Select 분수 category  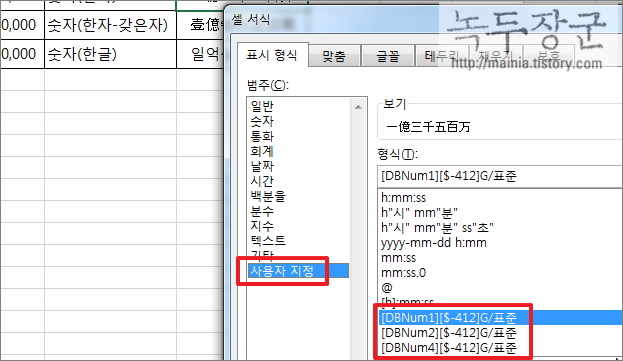[262, 211]
